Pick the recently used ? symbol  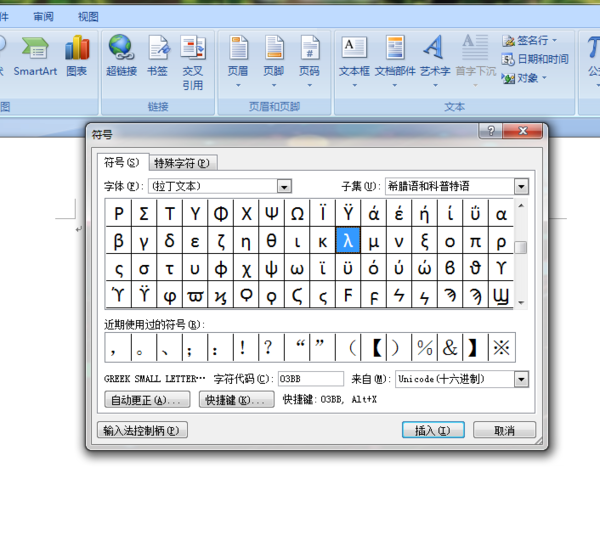tap(271, 347)
